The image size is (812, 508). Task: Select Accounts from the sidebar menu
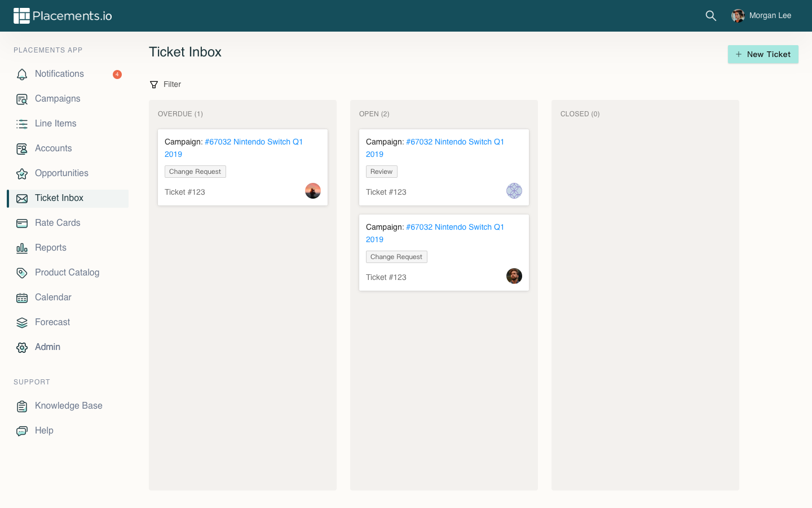click(53, 148)
